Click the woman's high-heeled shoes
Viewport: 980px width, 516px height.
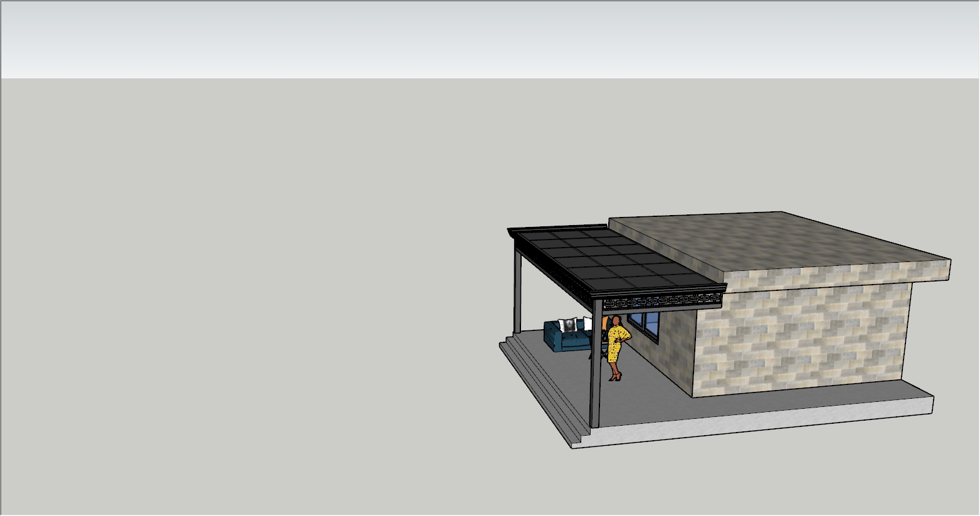616,377
